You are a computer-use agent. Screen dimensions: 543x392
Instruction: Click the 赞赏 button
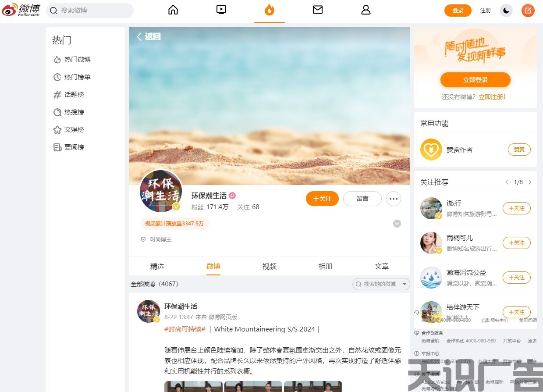(519, 150)
